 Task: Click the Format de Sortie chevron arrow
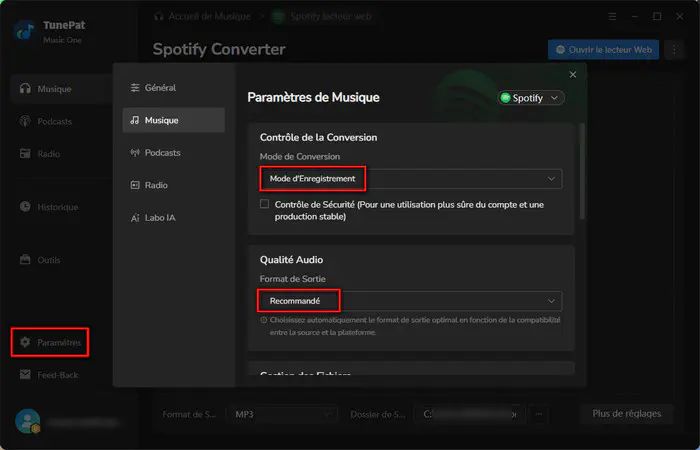[551, 301]
